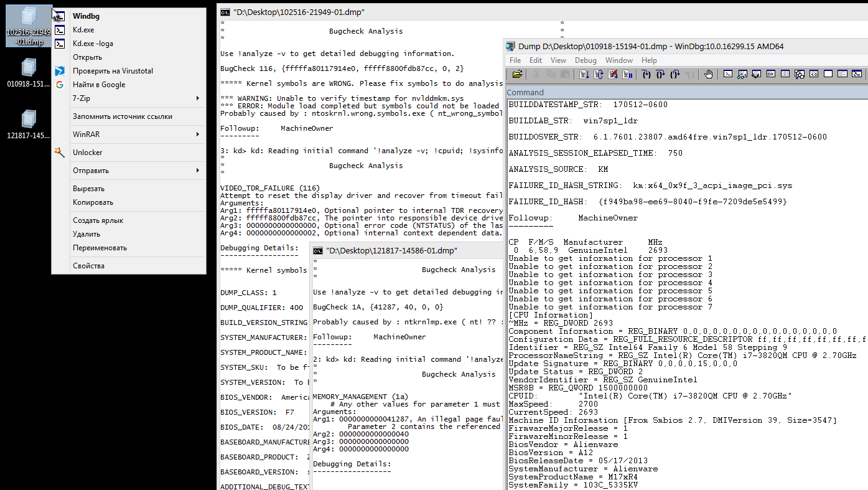This screenshot has height=490, width=868.
Task: Click the Paste icon in WinDbg toolbar
Action: click(x=566, y=74)
